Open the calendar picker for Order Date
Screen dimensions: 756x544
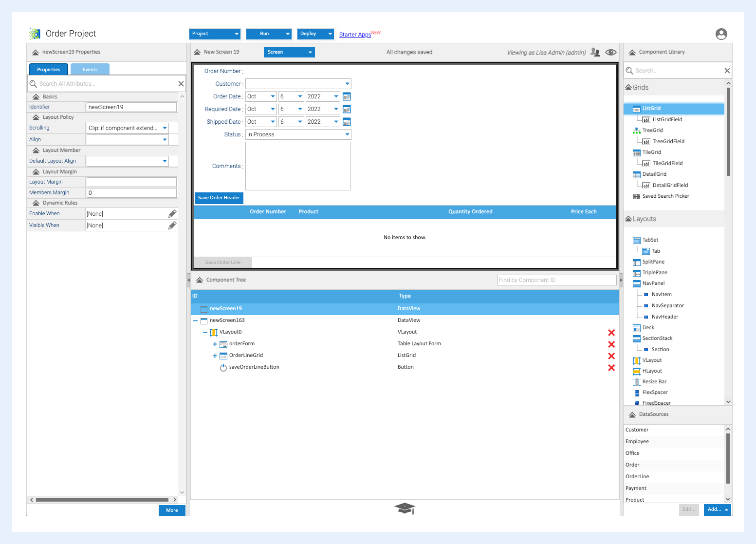[347, 96]
